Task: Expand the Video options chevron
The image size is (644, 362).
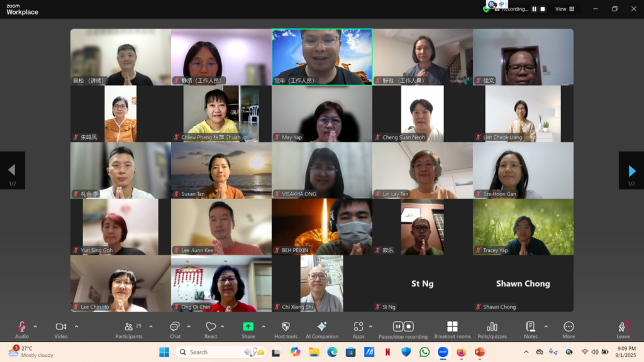Action: (76, 326)
